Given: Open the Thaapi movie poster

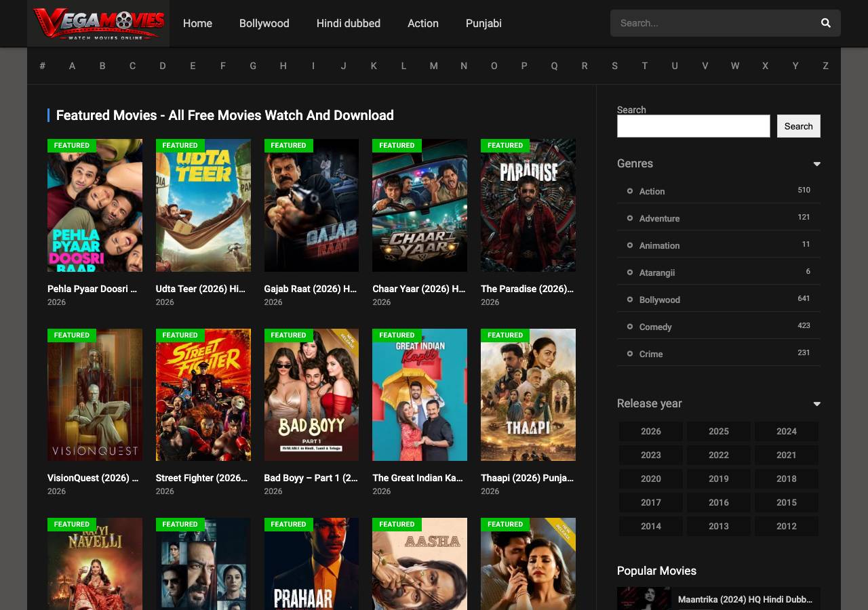Looking at the screenshot, I should 528,394.
